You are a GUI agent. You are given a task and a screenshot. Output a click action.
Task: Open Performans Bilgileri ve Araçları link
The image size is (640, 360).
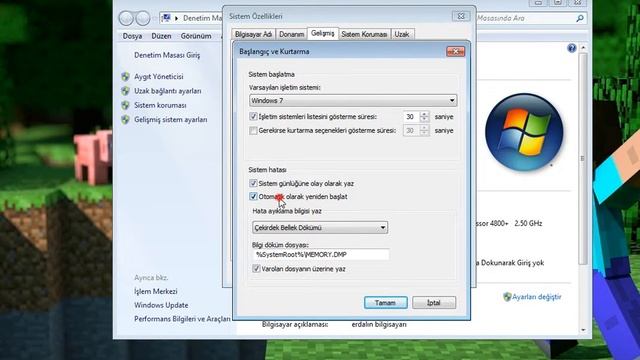(x=182, y=319)
